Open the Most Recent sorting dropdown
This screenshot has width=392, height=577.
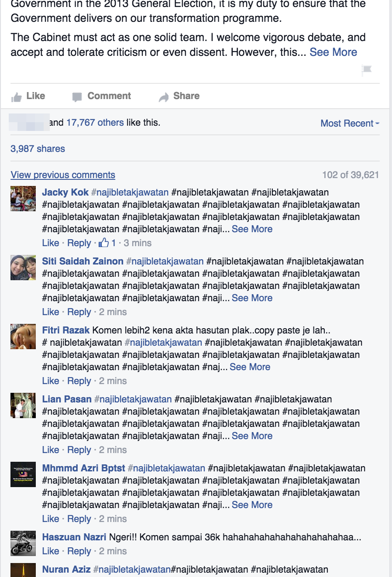[x=350, y=123]
